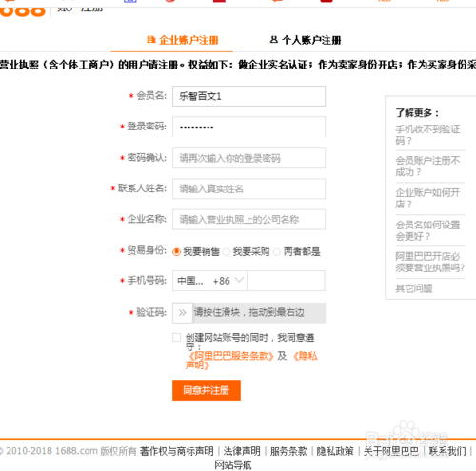Click the 同意并注册 button
The image size is (476, 471).
(x=207, y=390)
